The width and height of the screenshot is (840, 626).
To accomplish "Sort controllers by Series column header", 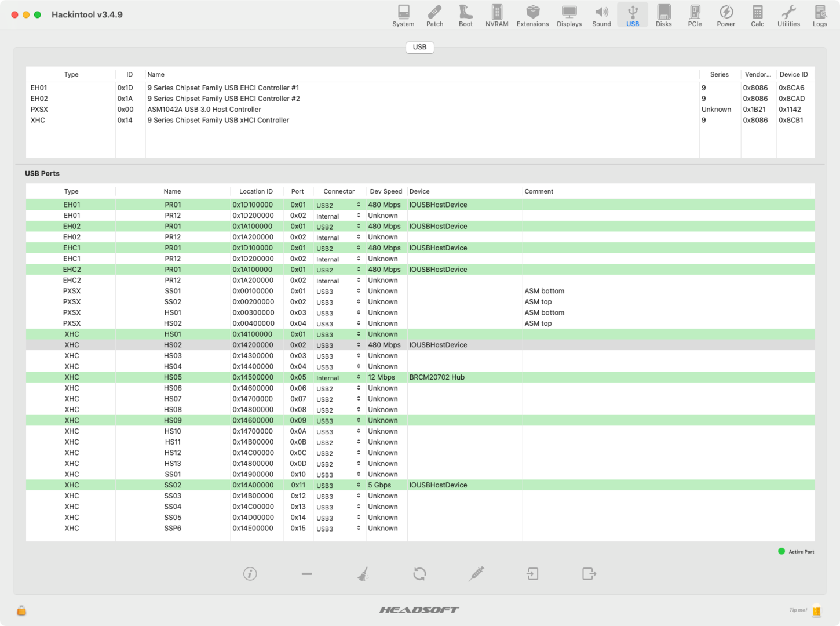I will [720, 74].
